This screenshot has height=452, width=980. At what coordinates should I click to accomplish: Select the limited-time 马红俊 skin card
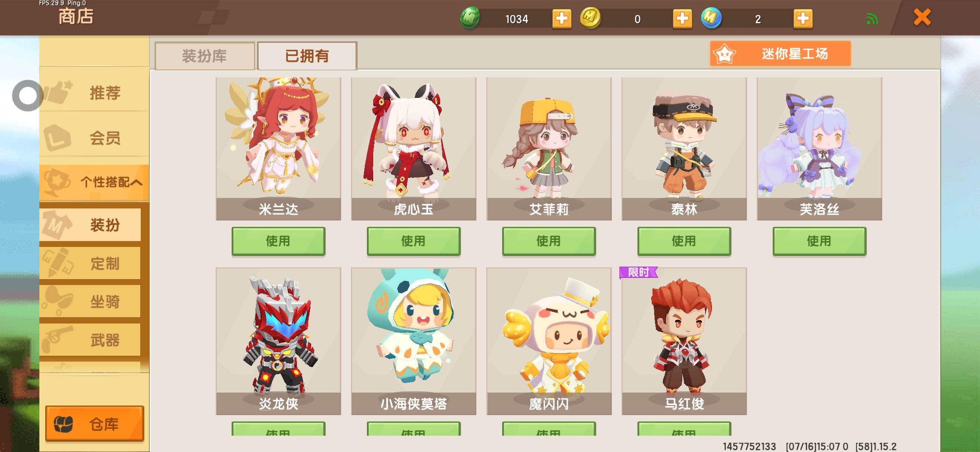coord(684,342)
